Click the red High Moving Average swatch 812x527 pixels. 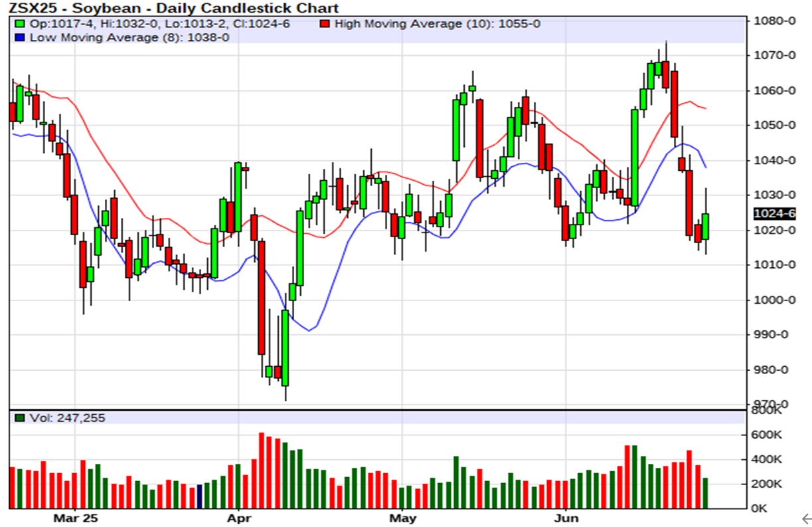pos(325,24)
